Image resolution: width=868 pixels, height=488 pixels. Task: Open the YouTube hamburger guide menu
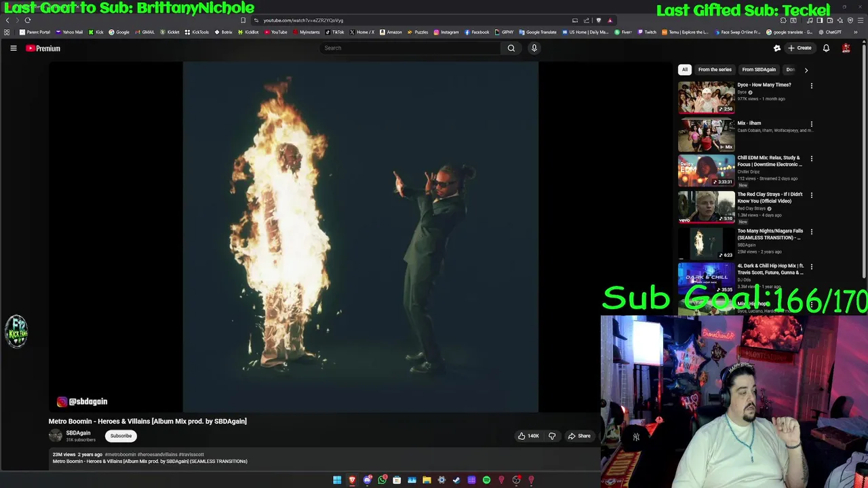pyautogui.click(x=13, y=48)
